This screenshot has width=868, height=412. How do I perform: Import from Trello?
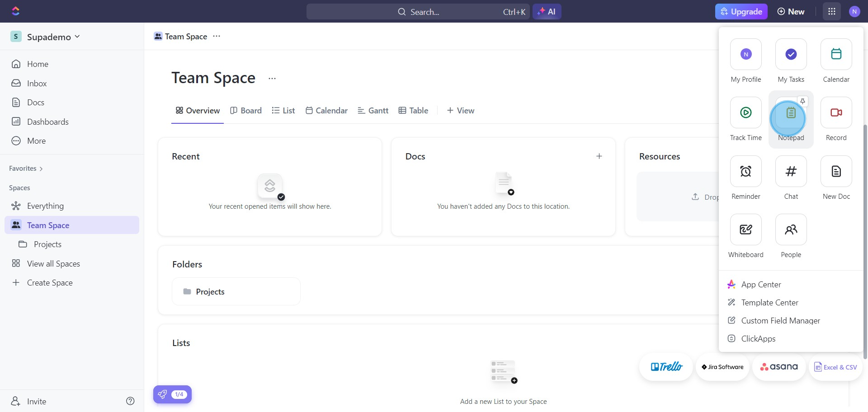click(x=666, y=367)
